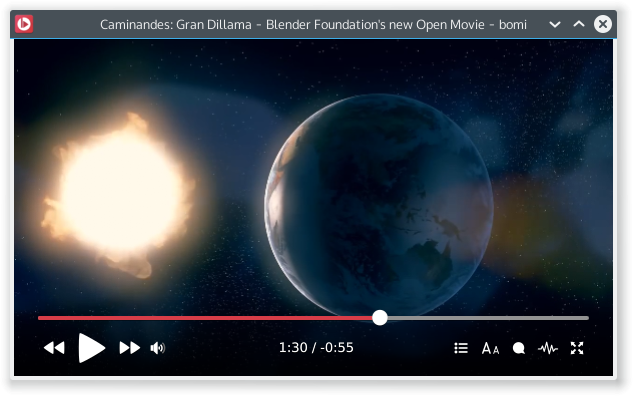This screenshot has height=396, width=633.
Task: Click the rewind double-arrow button
Action: pos(54,348)
